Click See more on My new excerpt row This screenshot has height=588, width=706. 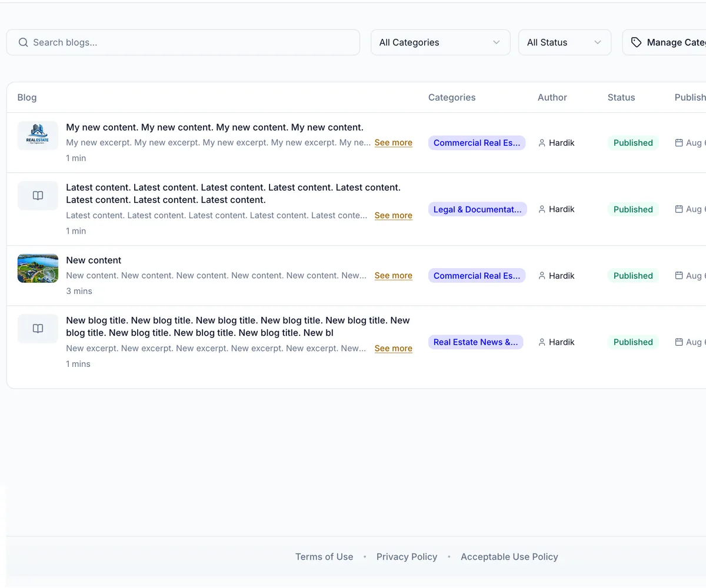coord(393,143)
